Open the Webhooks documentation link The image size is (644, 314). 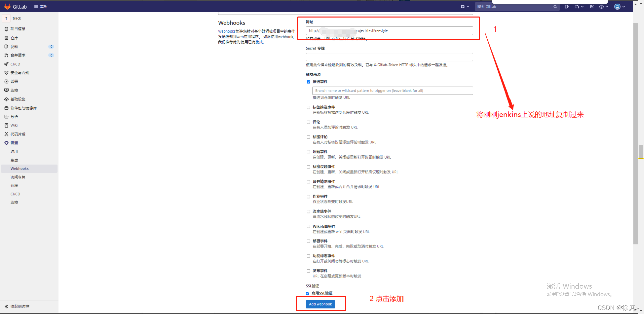point(227,31)
